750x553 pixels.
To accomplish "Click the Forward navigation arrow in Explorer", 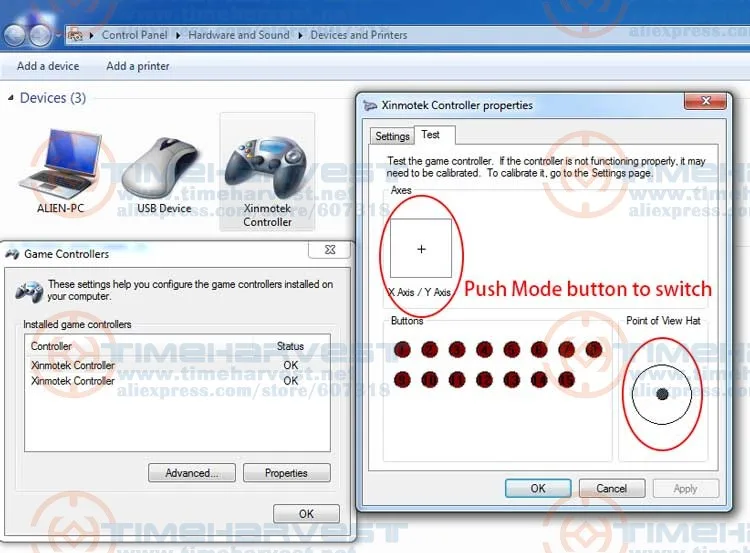I will 40,34.
